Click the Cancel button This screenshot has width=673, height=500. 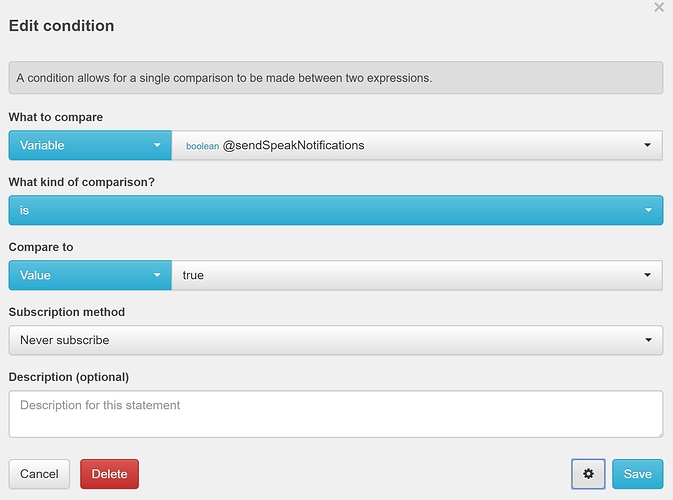tap(39, 474)
